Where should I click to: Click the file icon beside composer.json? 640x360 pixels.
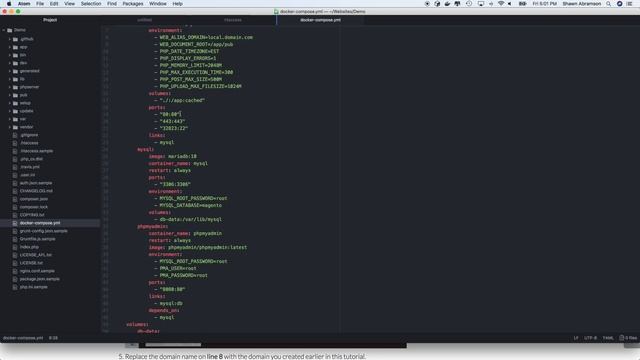click(15, 199)
